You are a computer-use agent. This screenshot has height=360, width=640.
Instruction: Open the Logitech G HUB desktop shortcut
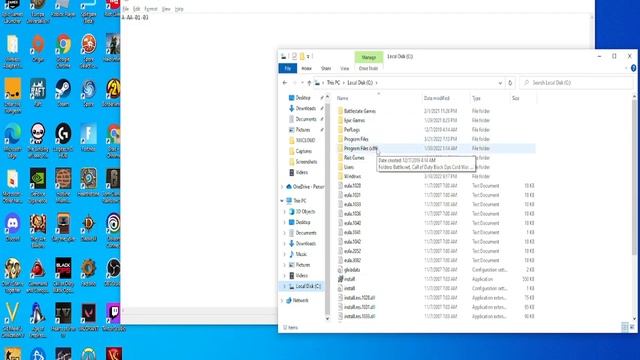click(63, 140)
